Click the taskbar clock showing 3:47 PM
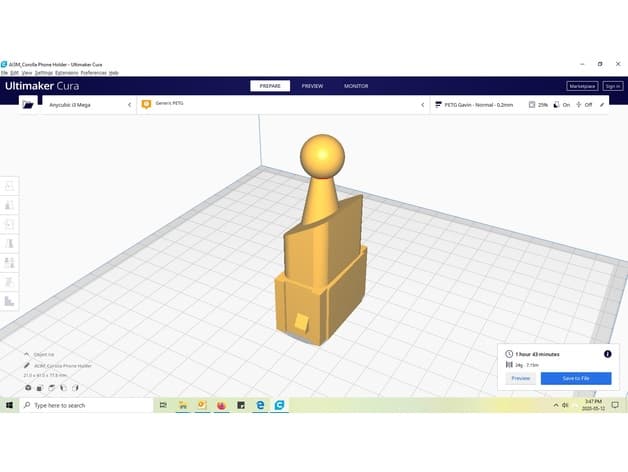This screenshot has height=472, width=628. [593, 405]
